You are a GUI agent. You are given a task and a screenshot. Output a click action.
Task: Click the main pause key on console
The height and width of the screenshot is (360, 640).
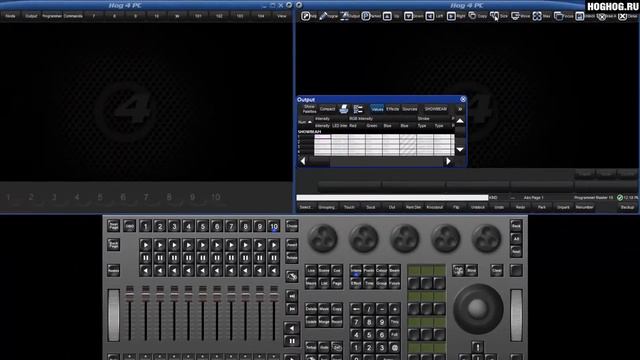[x=291, y=341]
